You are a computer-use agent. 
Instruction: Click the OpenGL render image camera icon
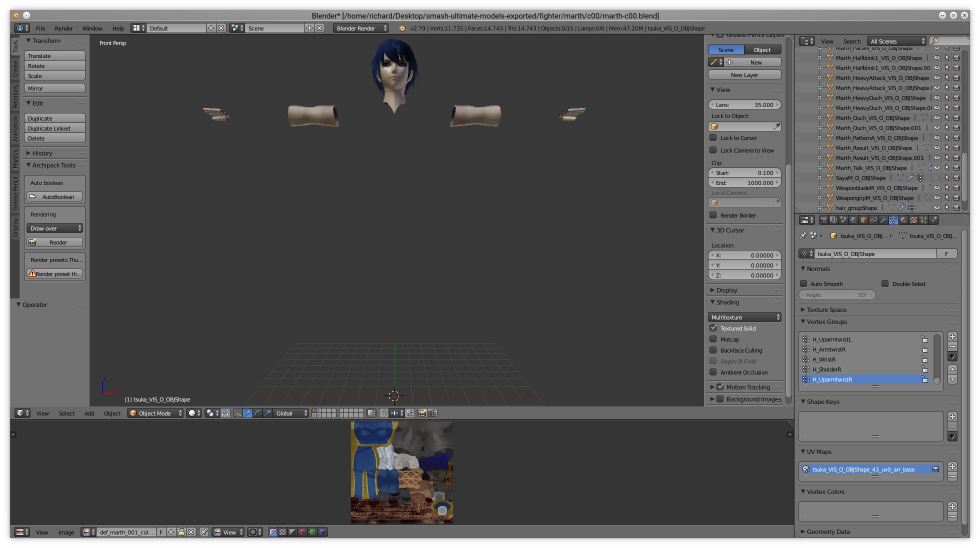click(x=422, y=413)
